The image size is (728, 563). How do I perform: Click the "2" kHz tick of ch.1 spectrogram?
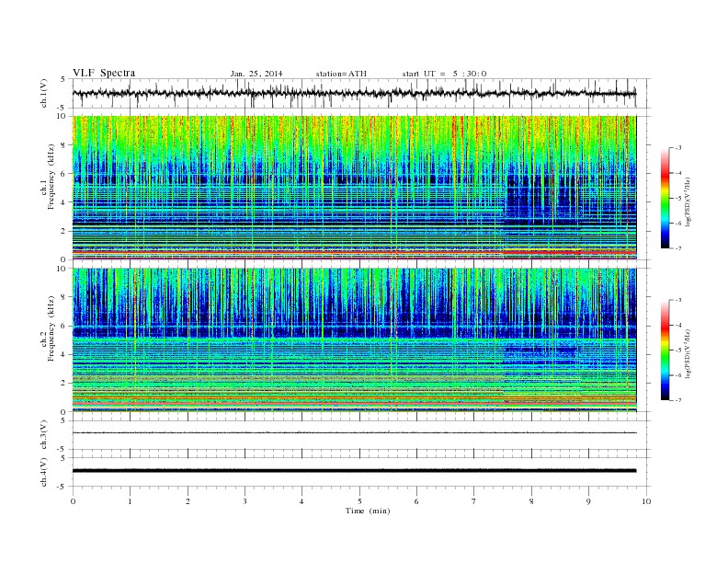pyautogui.click(x=64, y=231)
